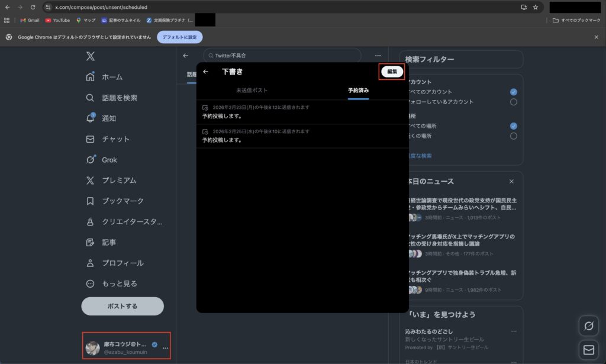Open the 通知 notifications bell icon
Viewport: 606px width, 364px height.
coord(89,118)
